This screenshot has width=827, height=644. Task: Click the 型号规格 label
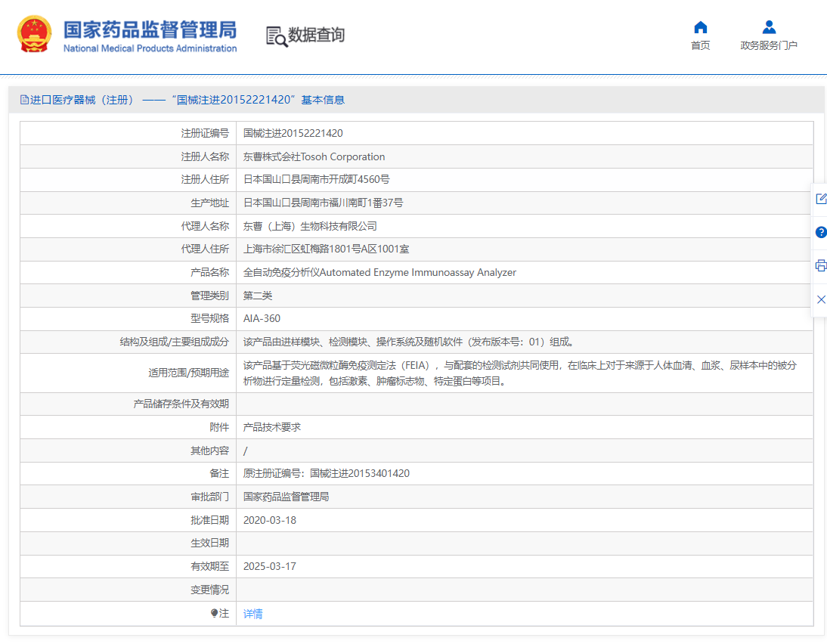[210, 318]
